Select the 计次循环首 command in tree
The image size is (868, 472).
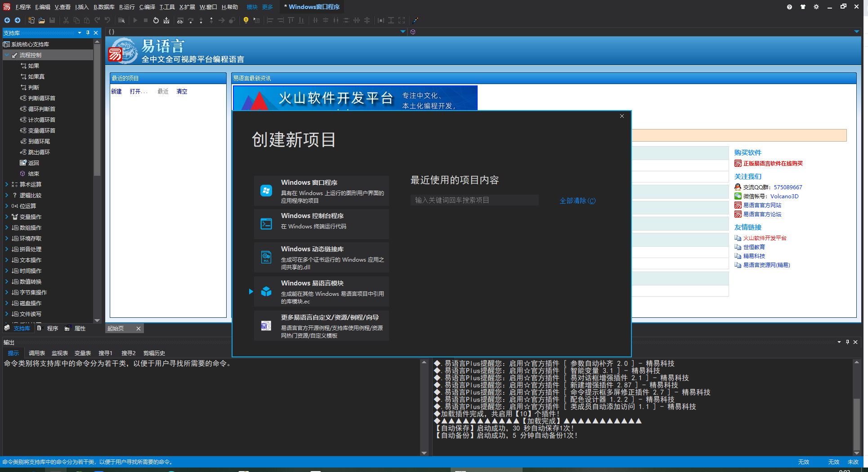click(x=41, y=120)
